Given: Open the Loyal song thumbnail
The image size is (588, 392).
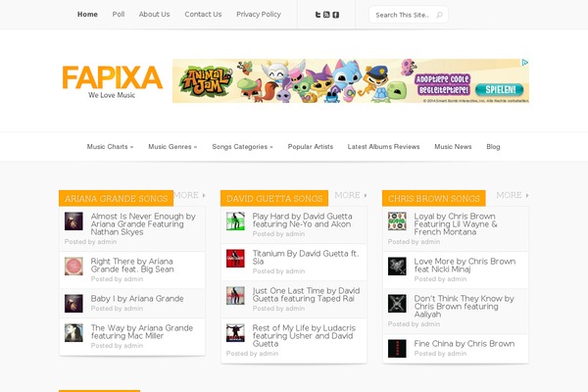Looking at the screenshot, I should 397,220.
